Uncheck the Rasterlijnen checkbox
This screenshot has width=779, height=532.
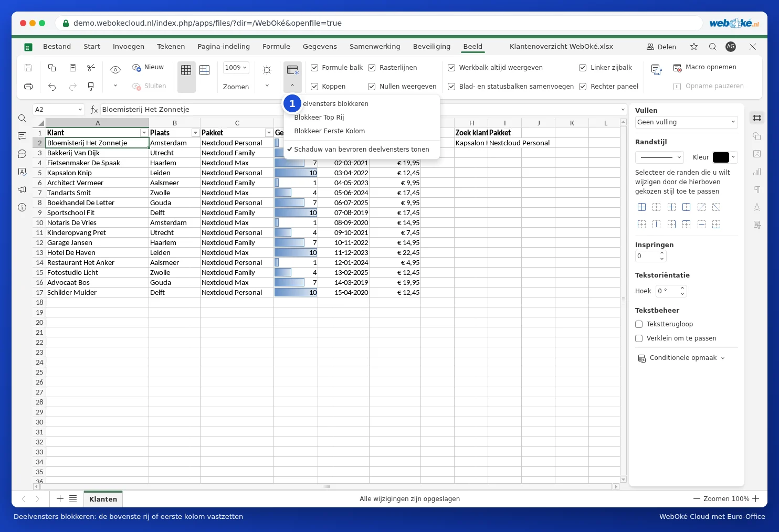tap(372, 68)
